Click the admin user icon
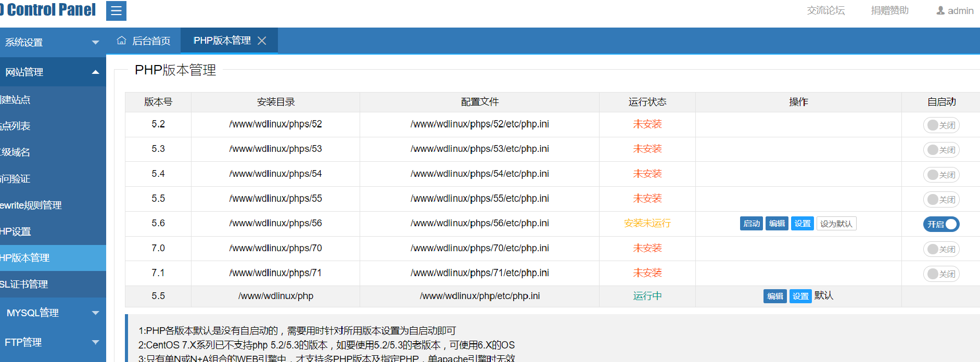This screenshot has height=362, width=980. (x=940, y=10)
